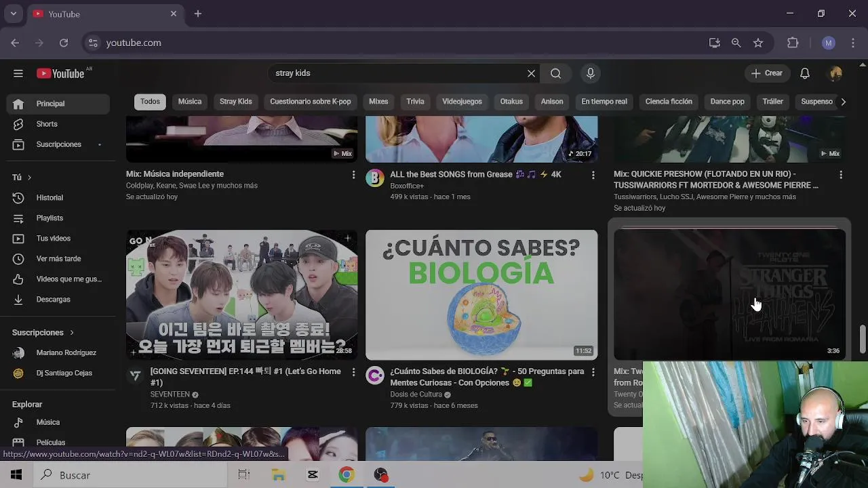Open Ver más tarde list
Screen dimensions: 868x488
pos(58,259)
